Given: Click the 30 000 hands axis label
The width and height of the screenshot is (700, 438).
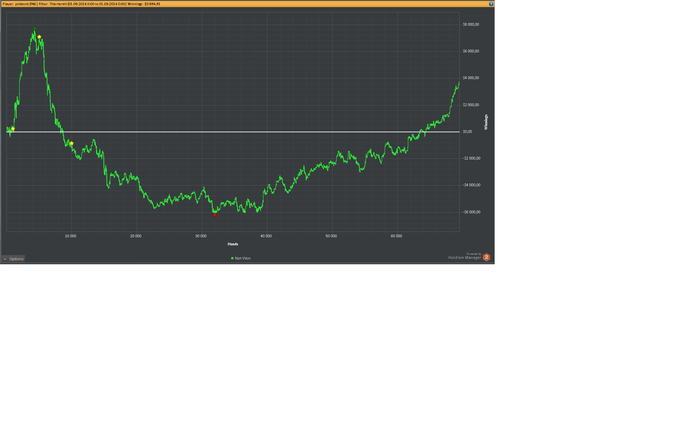Looking at the screenshot, I should [x=201, y=236].
